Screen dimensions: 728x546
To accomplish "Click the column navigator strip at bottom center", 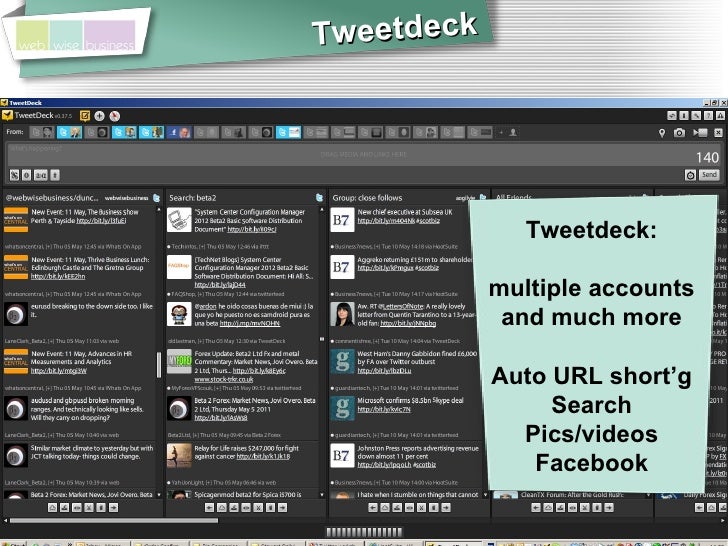I will (x=364, y=532).
